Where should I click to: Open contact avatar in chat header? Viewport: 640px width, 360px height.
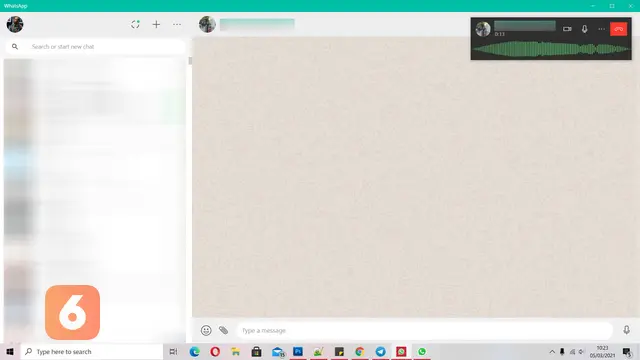207,24
